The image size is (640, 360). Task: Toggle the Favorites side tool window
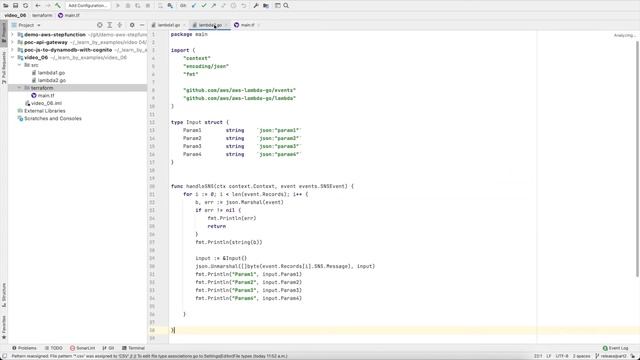(x=4, y=327)
